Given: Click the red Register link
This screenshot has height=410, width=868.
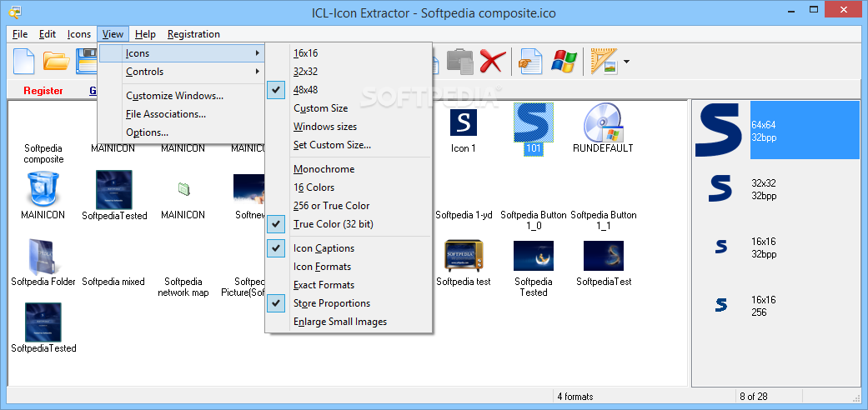Looking at the screenshot, I should pos(43,91).
